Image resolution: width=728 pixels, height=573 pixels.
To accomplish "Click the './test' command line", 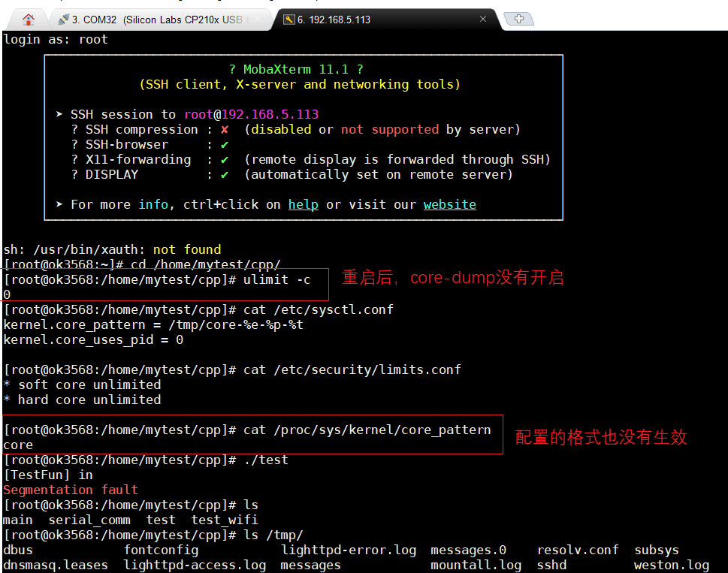I will pos(146,460).
